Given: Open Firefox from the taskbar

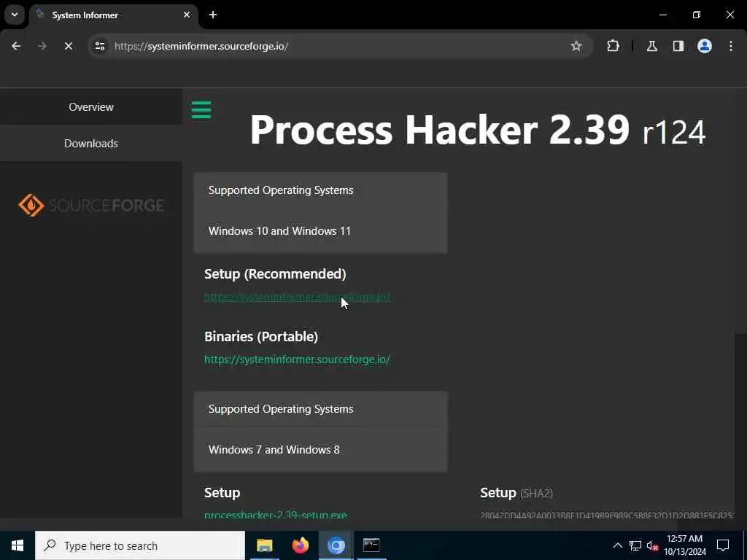Looking at the screenshot, I should pyautogui.click(x=300, y=545).
